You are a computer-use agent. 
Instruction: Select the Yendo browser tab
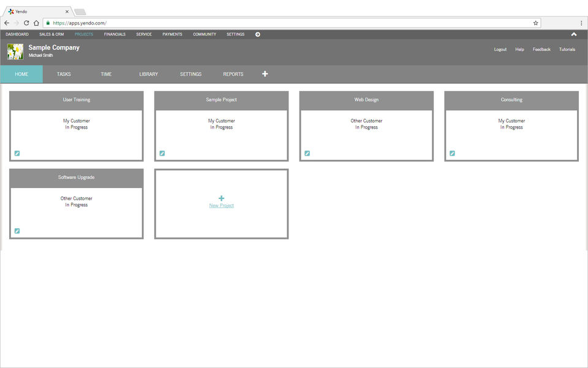37,12
